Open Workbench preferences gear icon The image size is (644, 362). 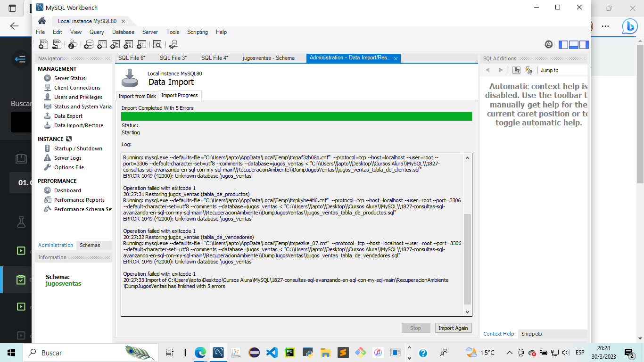tap(549, 44)
